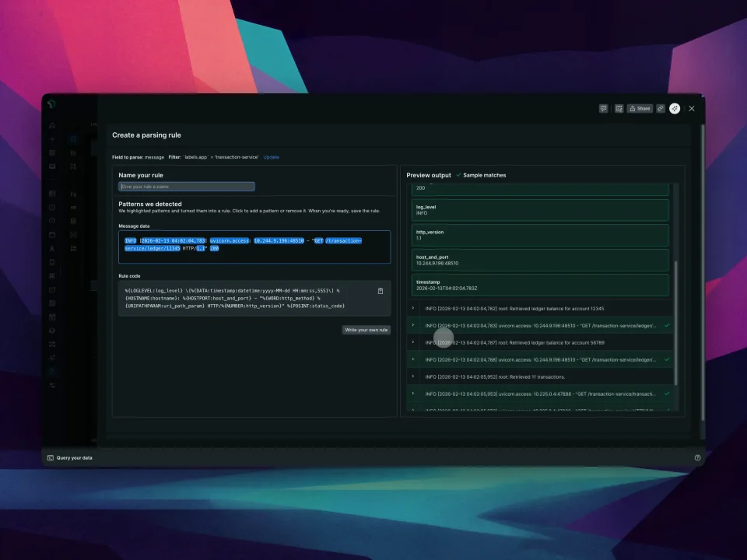Open the AI assistant sparkle icon

(x=675, y=109)
